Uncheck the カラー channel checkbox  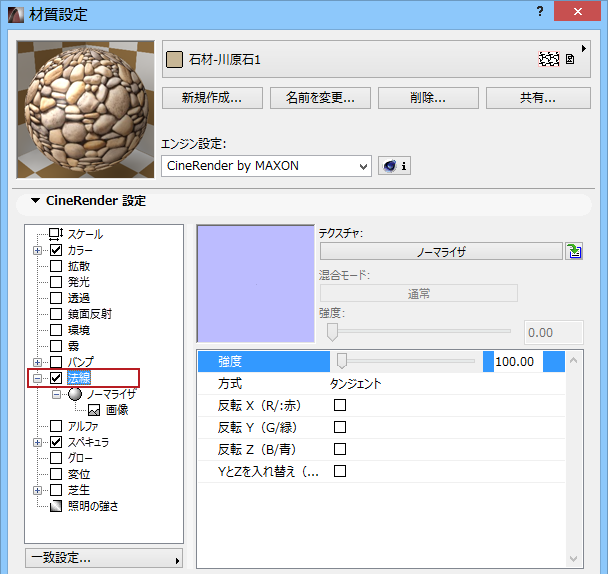56,250
